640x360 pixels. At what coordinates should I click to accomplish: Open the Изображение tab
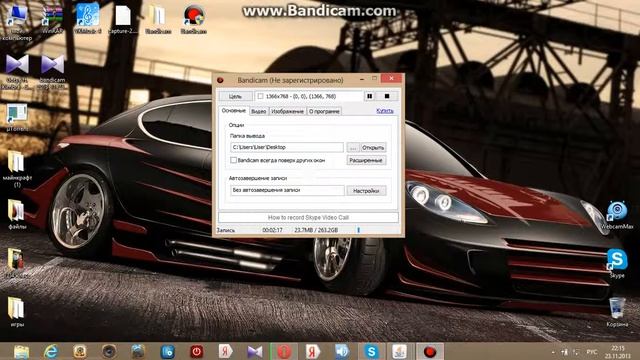pos(287,111)
